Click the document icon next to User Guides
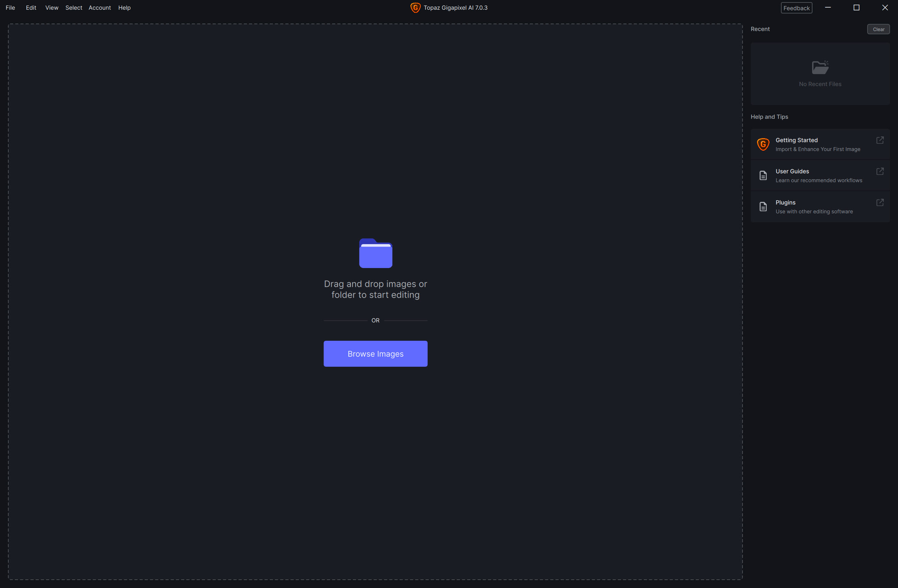Viewport: 898px width, 588px height. [x=763, y=175]
